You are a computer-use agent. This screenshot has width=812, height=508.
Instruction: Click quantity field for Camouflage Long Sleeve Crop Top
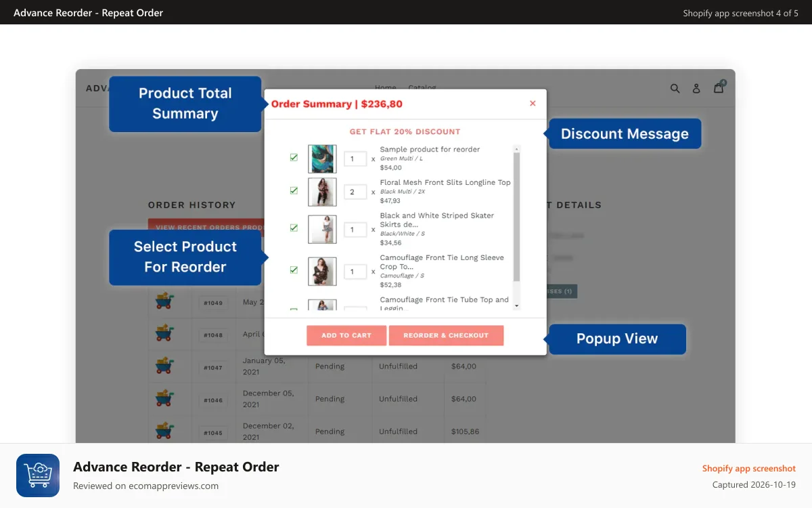(x=355, y=272)
